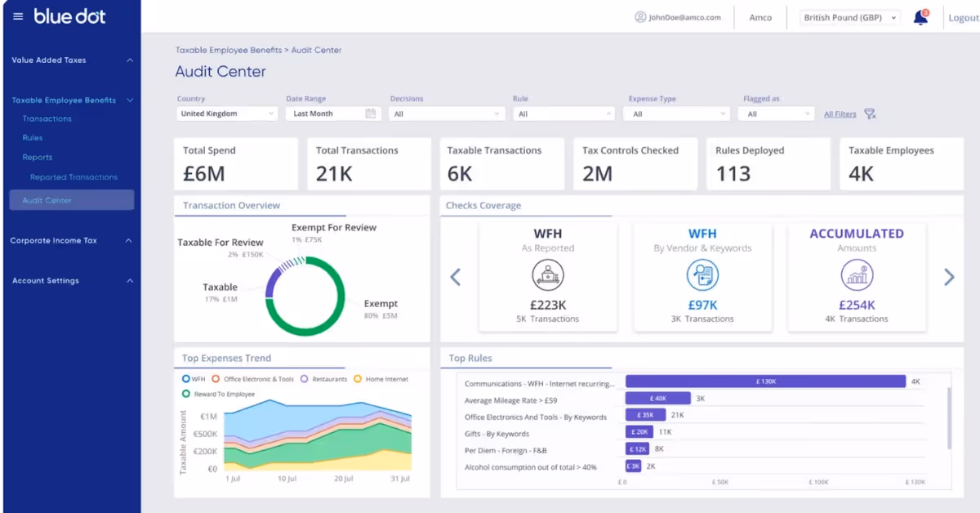Viewport: 980px width, 513px height.
Task: Select the WFH As Reported check card icon
Action: (547, 275)
